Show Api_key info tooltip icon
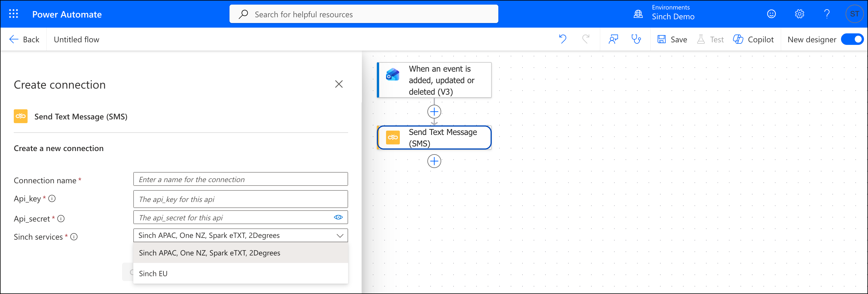Screen dimensions: 868x294 tap(52, 198)
